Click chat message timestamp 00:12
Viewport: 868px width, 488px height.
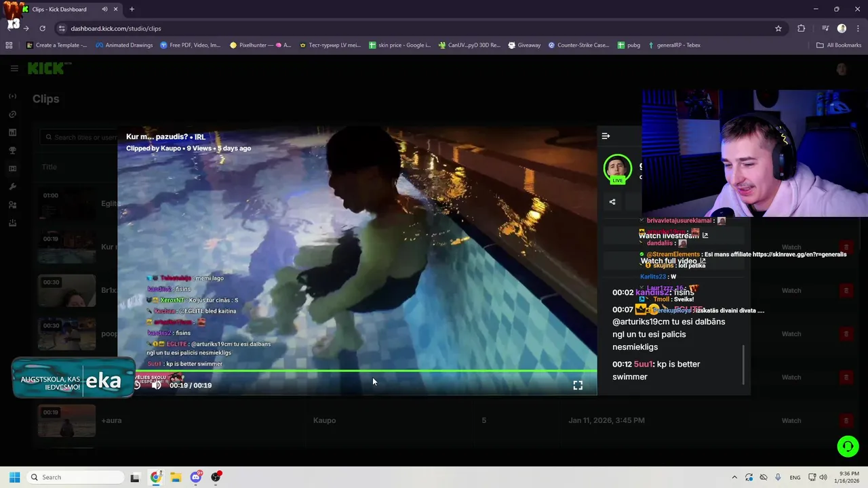[623, 364]
